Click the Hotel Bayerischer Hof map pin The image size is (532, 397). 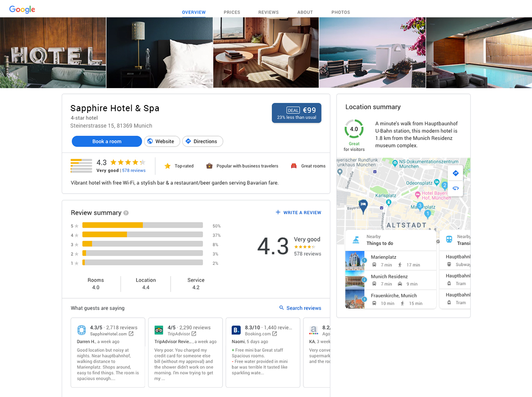(x=417, y=195)
